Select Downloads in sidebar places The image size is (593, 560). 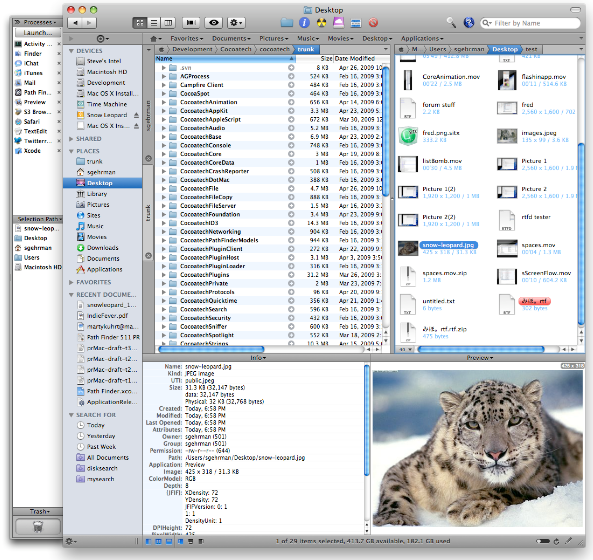click(x=102, y=248)
